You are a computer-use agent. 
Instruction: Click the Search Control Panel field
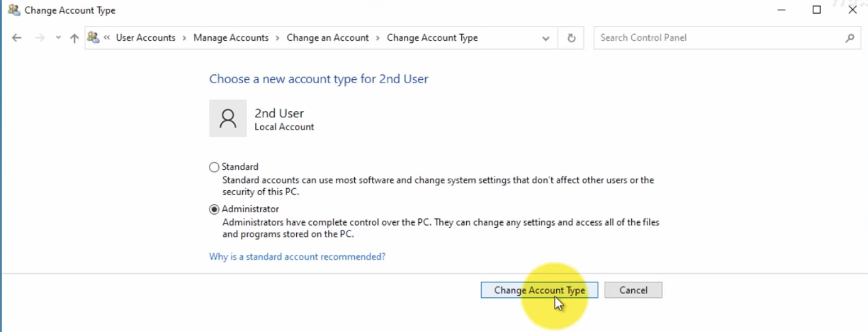click(x=717, y=38)
